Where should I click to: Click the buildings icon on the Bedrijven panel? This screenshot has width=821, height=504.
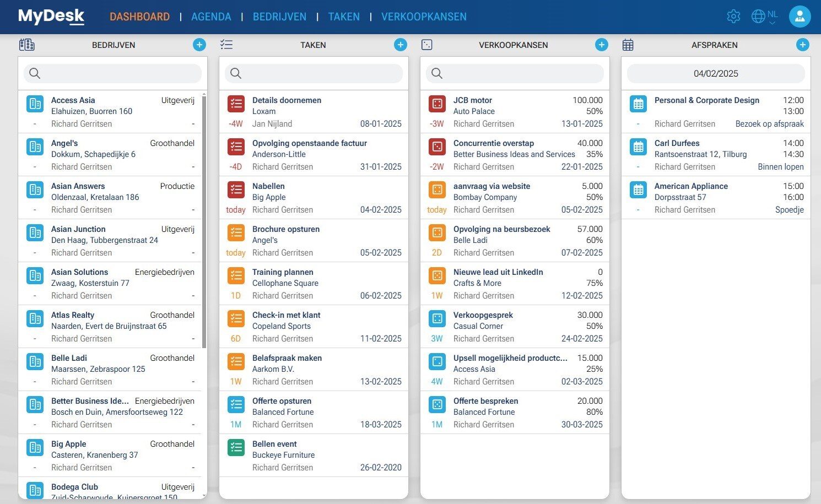(27, 44)
